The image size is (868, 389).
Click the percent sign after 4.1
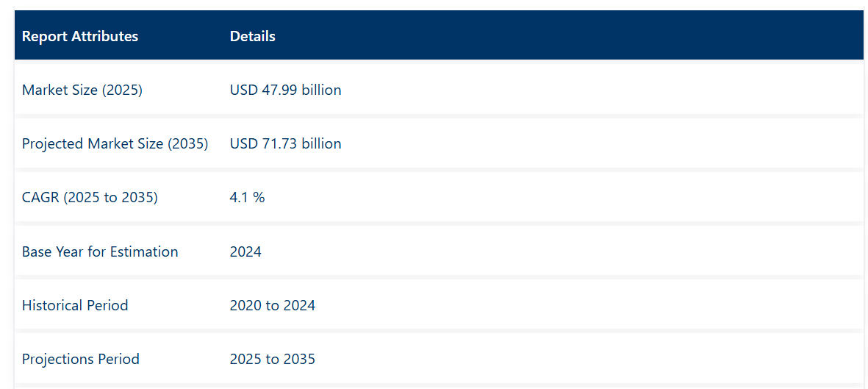point(259,197)
